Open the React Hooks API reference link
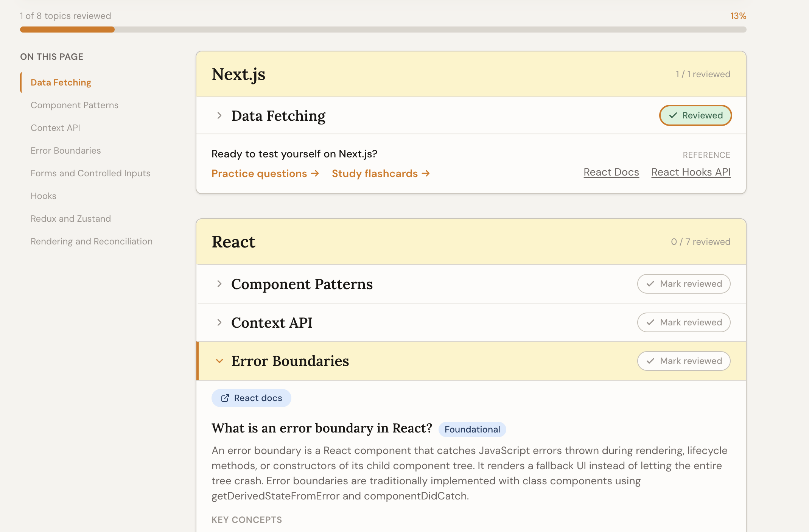Screen dimensions: 809x532 (x=691, y=172)
